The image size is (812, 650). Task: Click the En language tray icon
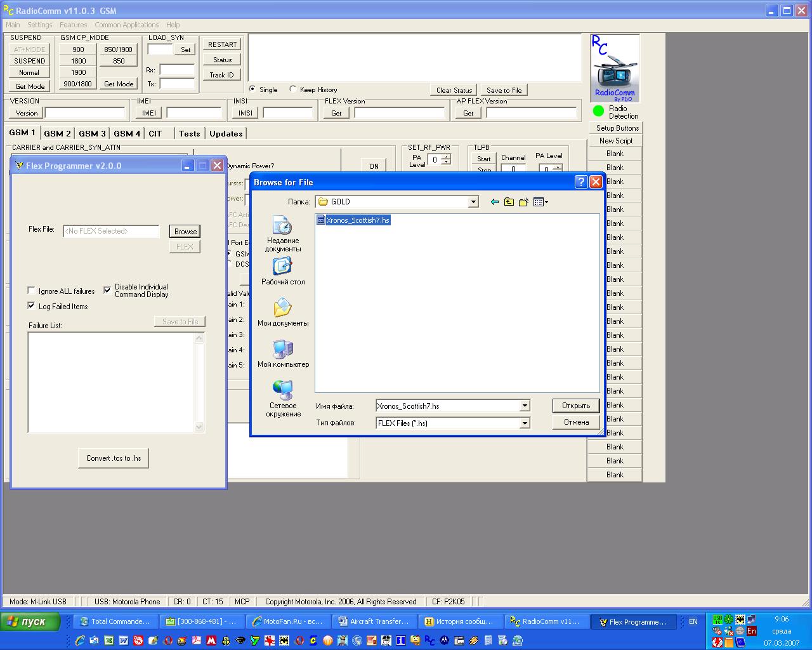click(x=752, y=631)
